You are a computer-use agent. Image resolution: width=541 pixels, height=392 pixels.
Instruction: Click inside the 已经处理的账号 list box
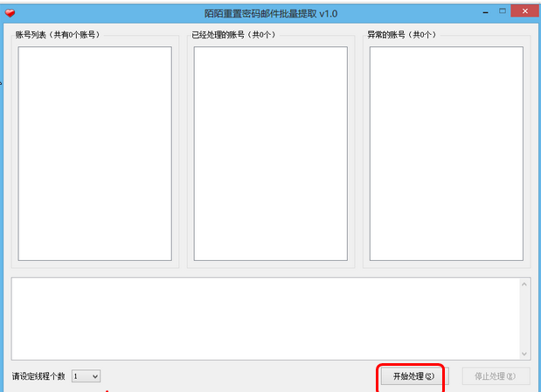pyautogui.click(x=271, y=154)
